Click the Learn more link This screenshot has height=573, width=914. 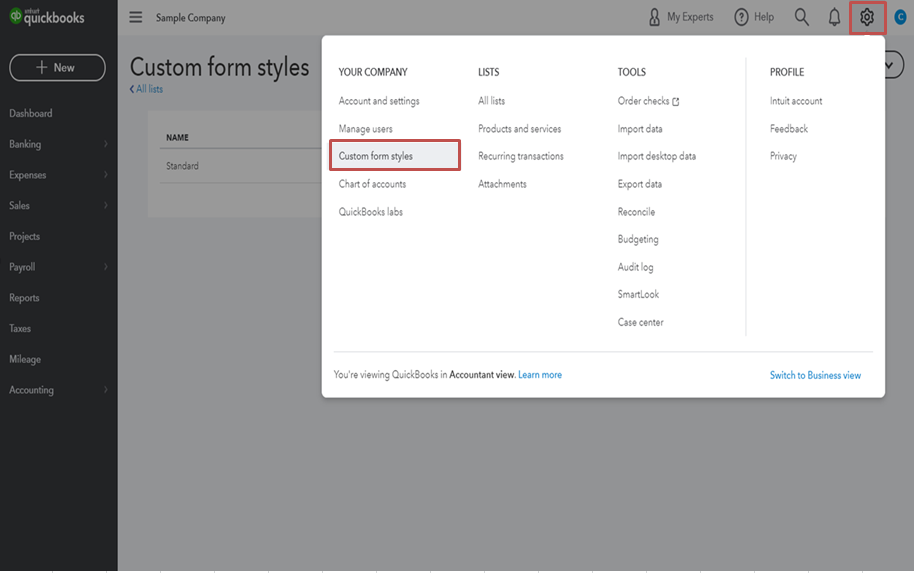540,375
